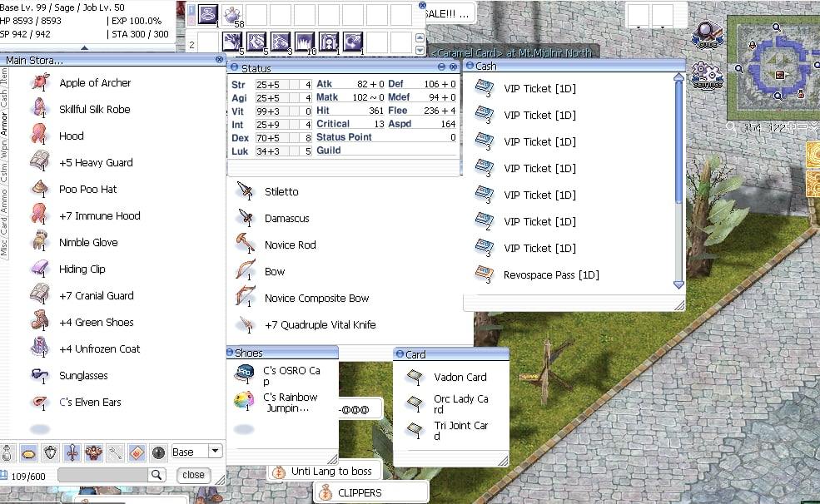The height and width of the screenshot is (504, 820).
Task: Toggle the pie-shaped filter icon in storage
Action: point(29,452)
